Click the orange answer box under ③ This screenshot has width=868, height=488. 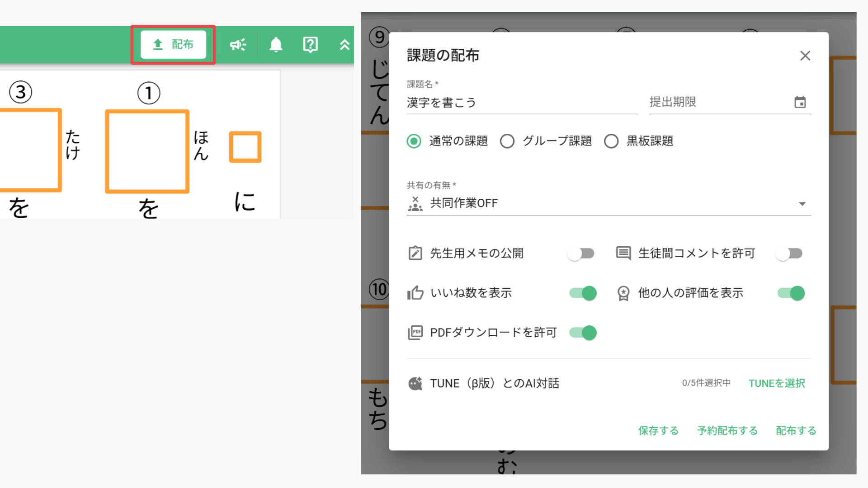click(30, 150)
